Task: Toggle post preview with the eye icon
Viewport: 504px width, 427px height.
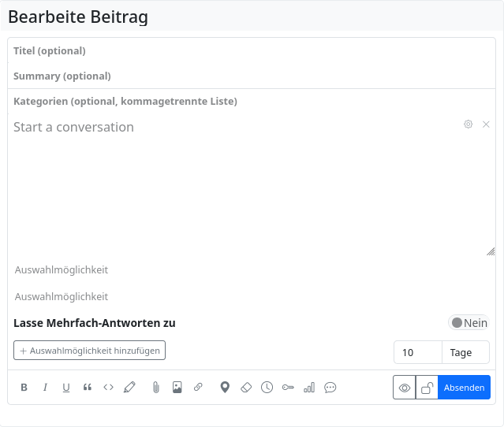Action: 405,388
